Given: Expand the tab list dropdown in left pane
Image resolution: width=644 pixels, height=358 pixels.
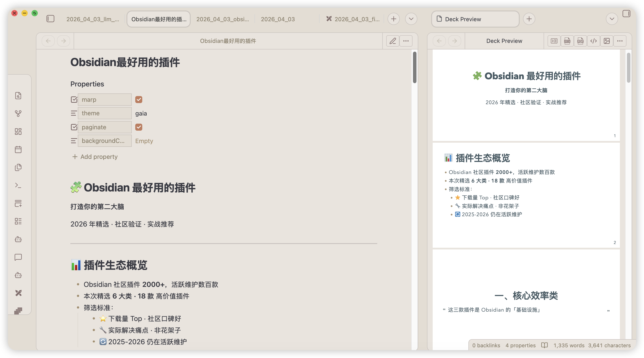Looking at the screenshot, I should 411,19.
